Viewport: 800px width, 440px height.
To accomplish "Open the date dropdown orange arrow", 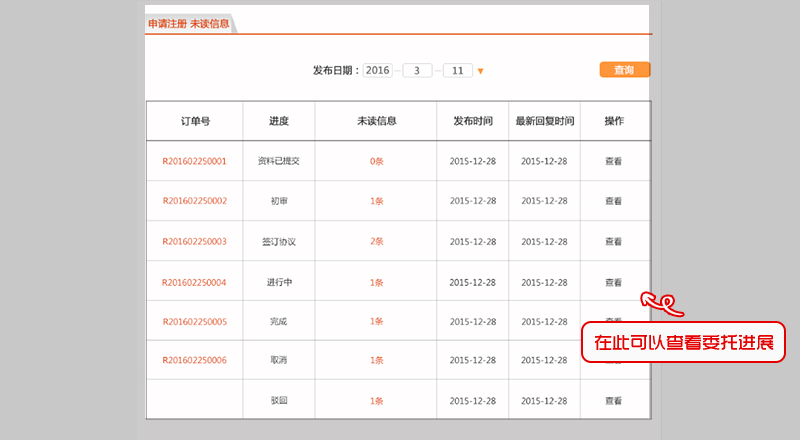I will coord(480,71).
